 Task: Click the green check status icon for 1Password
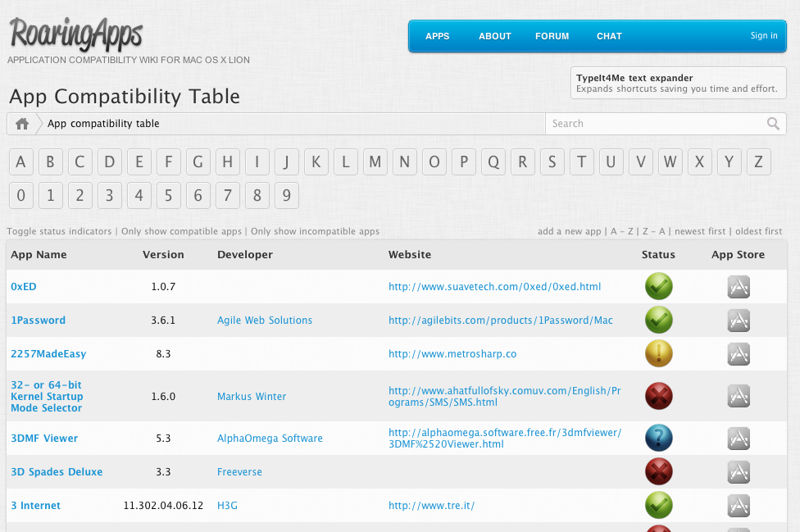click(659, 320)
